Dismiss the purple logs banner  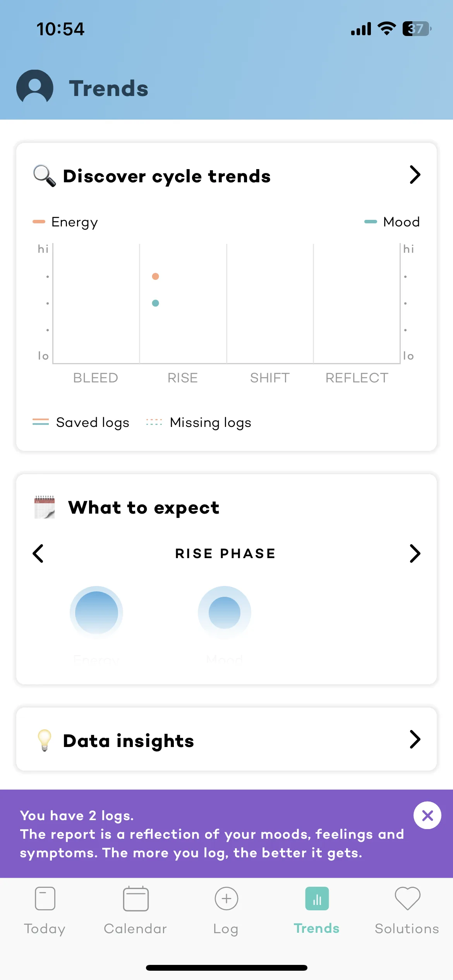[x=427, y=816]
